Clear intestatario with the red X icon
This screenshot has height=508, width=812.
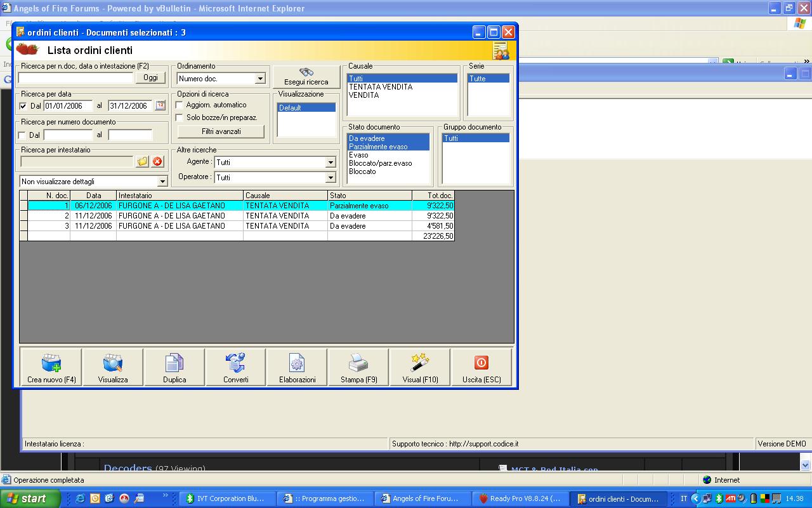pos(158,162)
